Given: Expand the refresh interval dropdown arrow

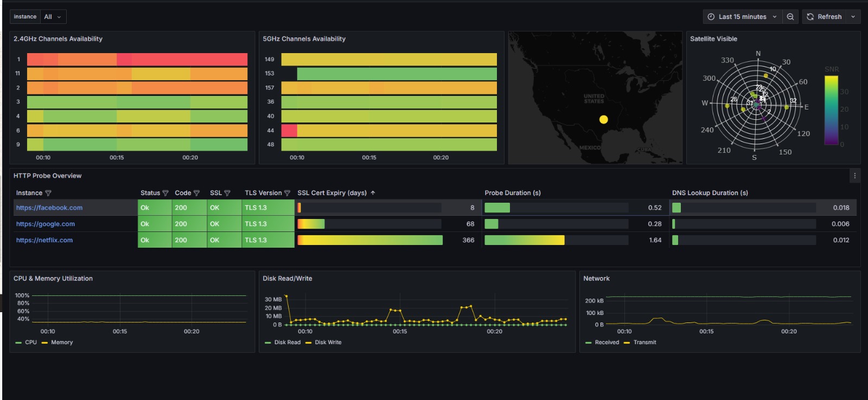Looking at the screenshot, I should pos(853,17).
